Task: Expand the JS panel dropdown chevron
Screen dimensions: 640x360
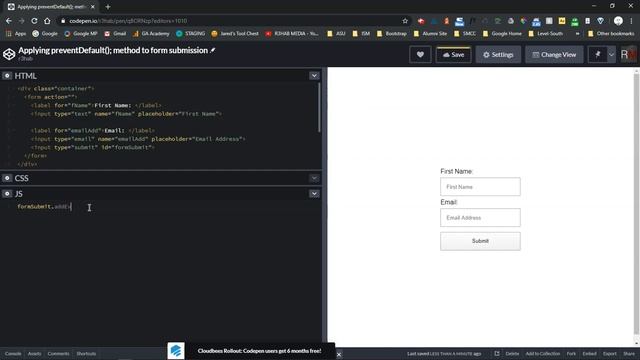Action: click(314, 194)
